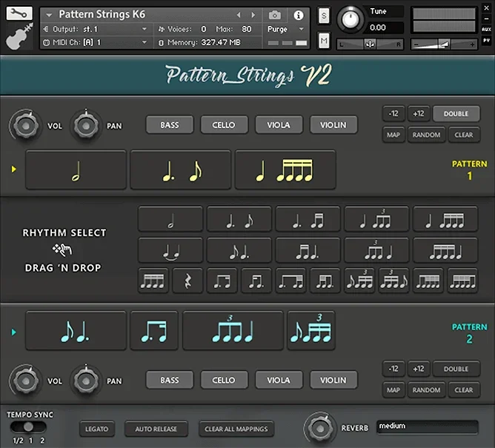Open the wrench instrument settings
The width and height of the screenshot is (495, 448).
coord(19,13)
